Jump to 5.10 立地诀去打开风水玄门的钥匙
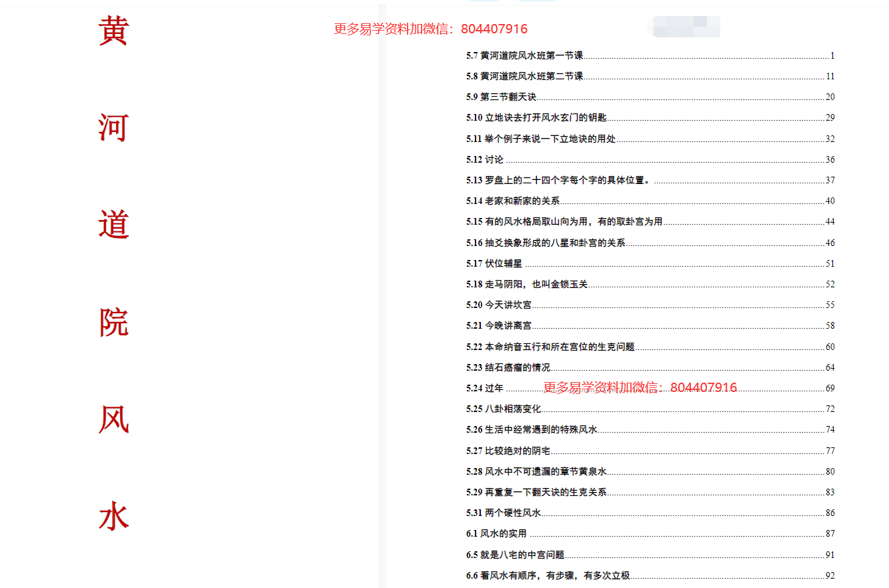Image resolution: width=889 pixels, height=588 pixels. [x=536, y=117]
